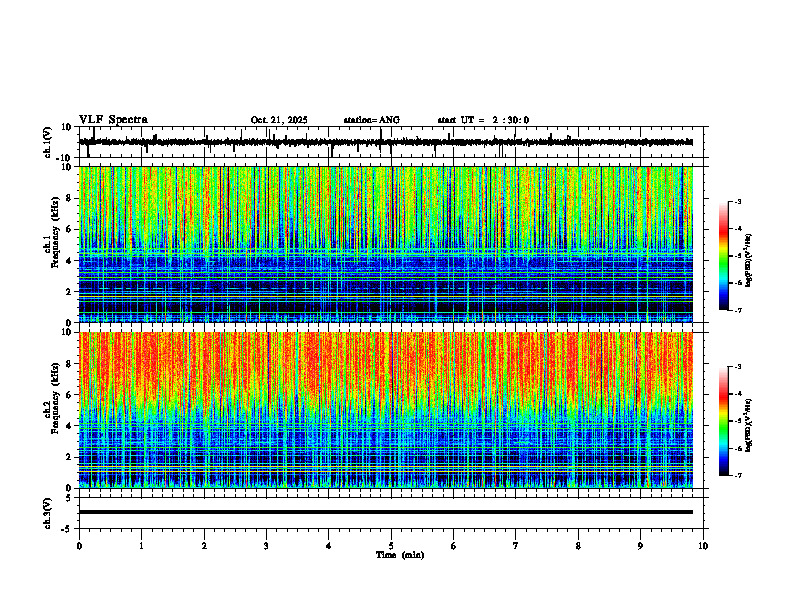This screenshot has width=792, height=612.
Task: Click the "2" tick label on Time axis
Action: (x=204, y=546)
